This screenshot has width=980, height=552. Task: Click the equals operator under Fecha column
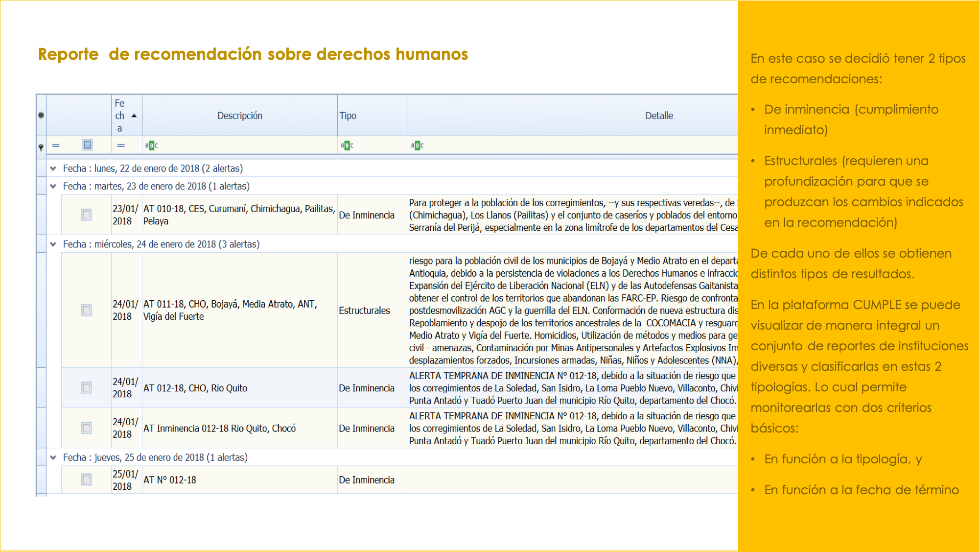(121, 145)
